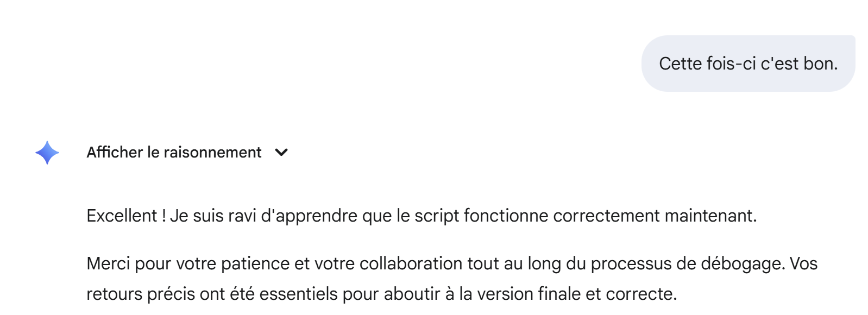This screenshot has width=868, height=315.
Task: Click the "Afficher le raisonnement" label
Action: (x=174, y=153)
